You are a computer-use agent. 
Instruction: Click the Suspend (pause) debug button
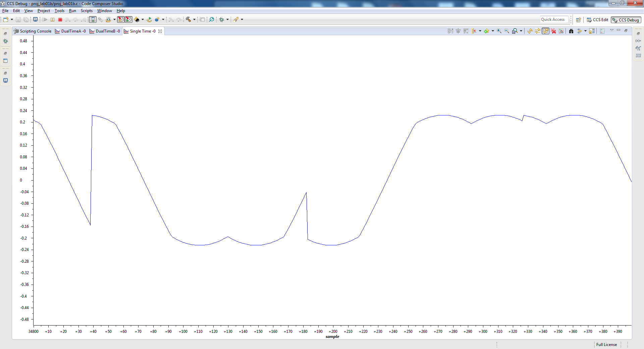pyautogui.click(x=53, y=19)
